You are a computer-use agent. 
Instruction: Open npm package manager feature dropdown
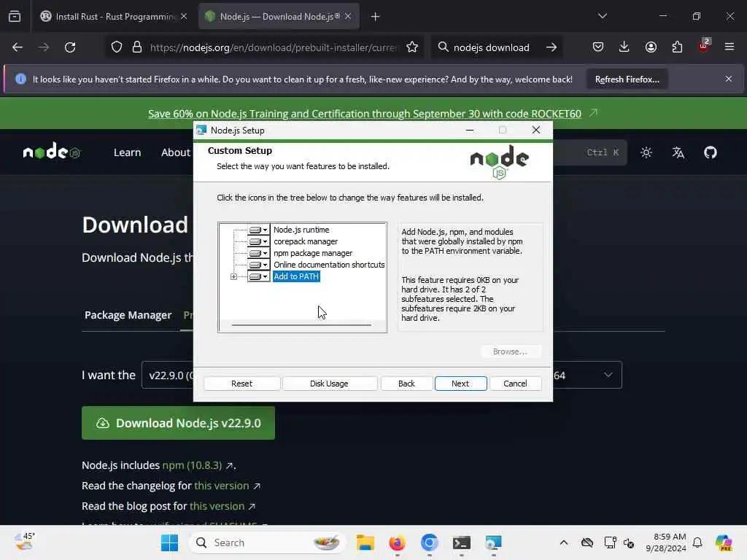[259, 253]
